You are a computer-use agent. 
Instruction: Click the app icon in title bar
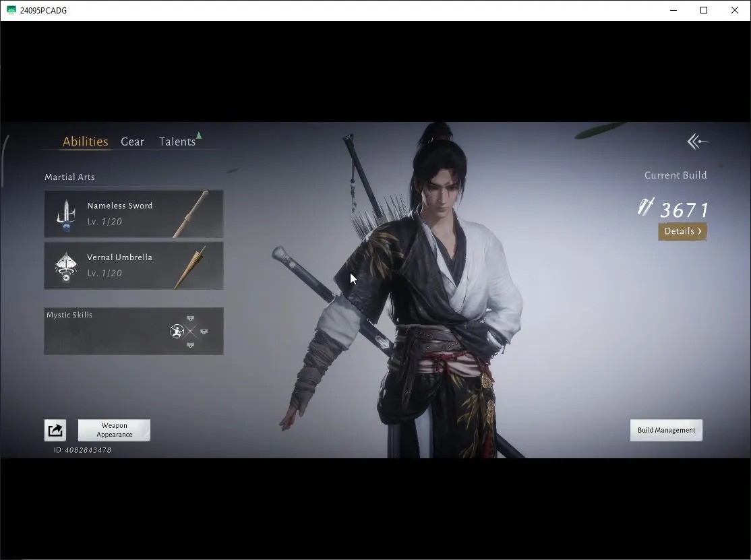click(11, 10)
